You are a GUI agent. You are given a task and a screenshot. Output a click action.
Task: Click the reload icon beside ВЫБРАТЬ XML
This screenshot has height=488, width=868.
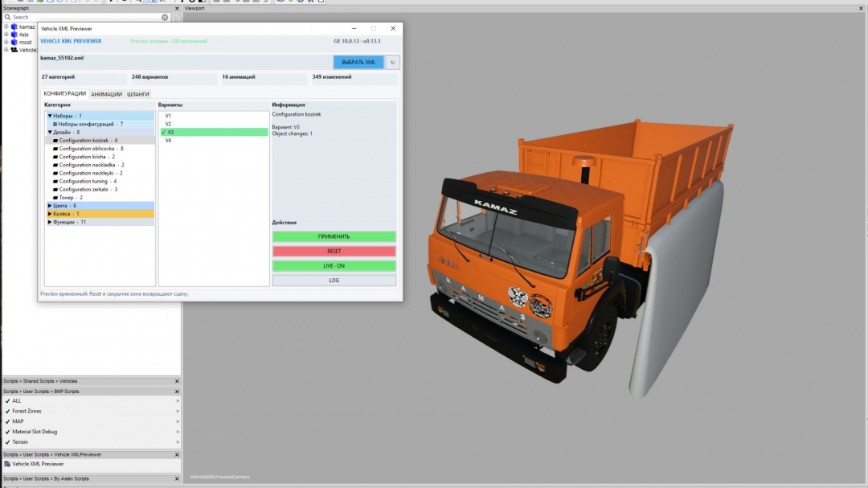click(392, 62)
